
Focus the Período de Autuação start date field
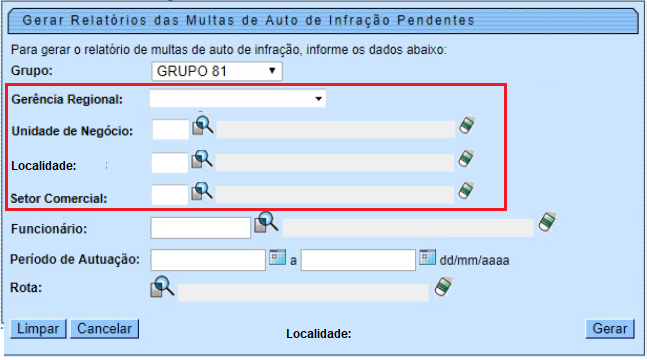(208, 260)
